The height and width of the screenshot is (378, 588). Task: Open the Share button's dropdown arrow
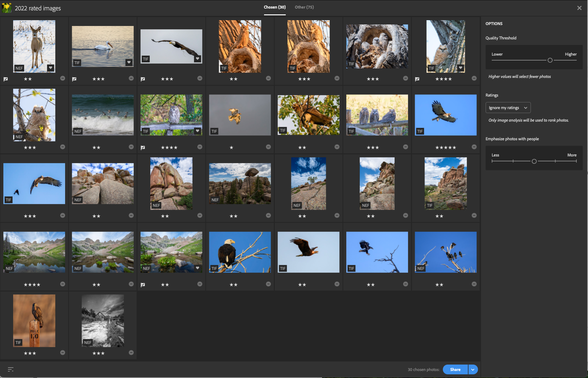[472, 369]
